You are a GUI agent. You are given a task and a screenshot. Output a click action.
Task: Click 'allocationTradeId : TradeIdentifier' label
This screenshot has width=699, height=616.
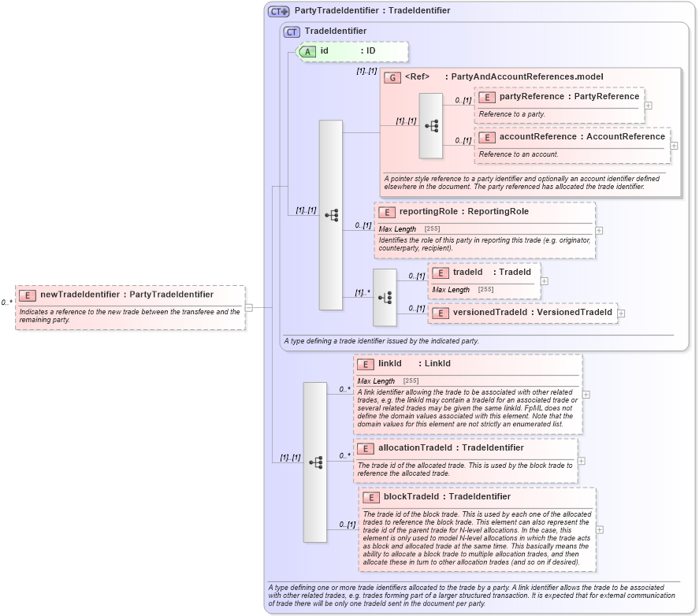coord(451,447)
